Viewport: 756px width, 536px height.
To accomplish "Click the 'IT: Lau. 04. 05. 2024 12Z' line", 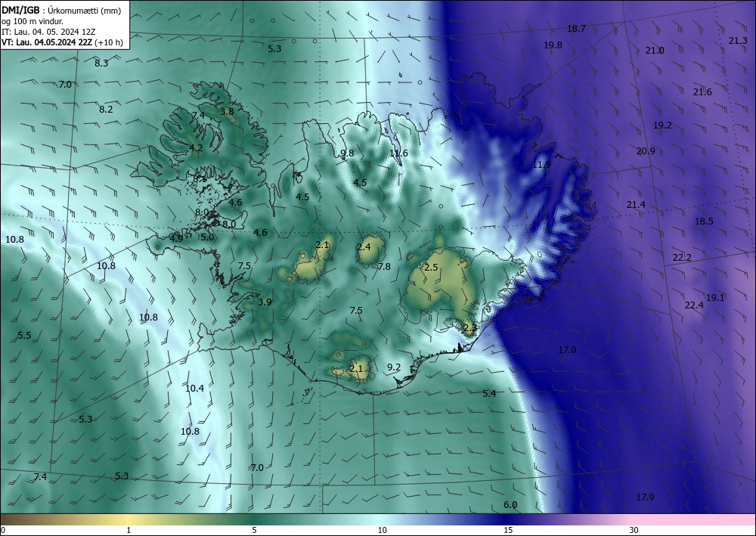I will (x=48, y=32).
